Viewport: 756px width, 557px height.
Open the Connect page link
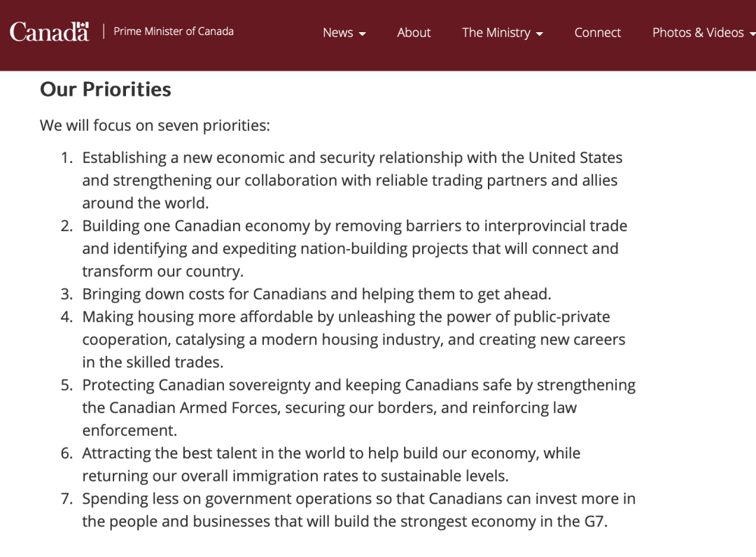[x=597, y=33]
